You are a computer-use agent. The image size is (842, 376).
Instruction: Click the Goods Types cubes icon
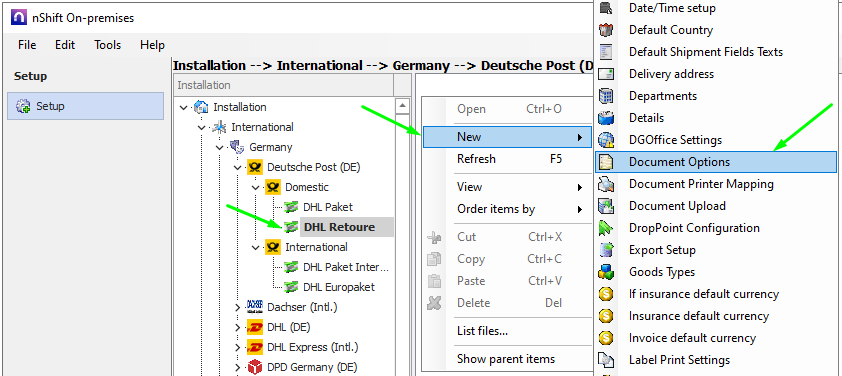(x=606, y=272)
